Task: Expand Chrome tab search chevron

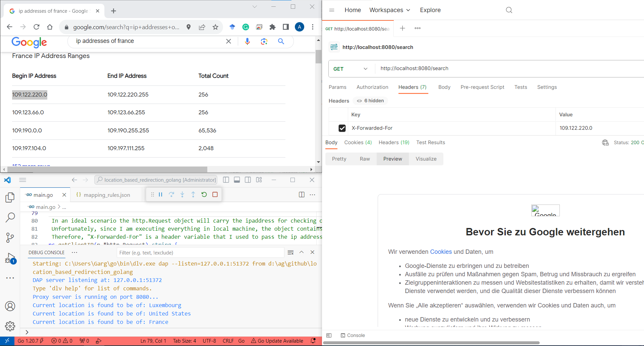Action: pos(255,7)
